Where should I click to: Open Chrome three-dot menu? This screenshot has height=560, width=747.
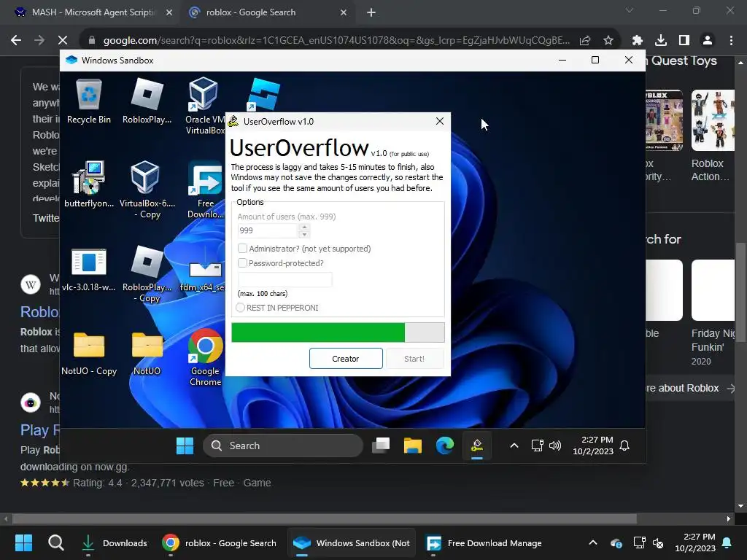coord(731,41)
